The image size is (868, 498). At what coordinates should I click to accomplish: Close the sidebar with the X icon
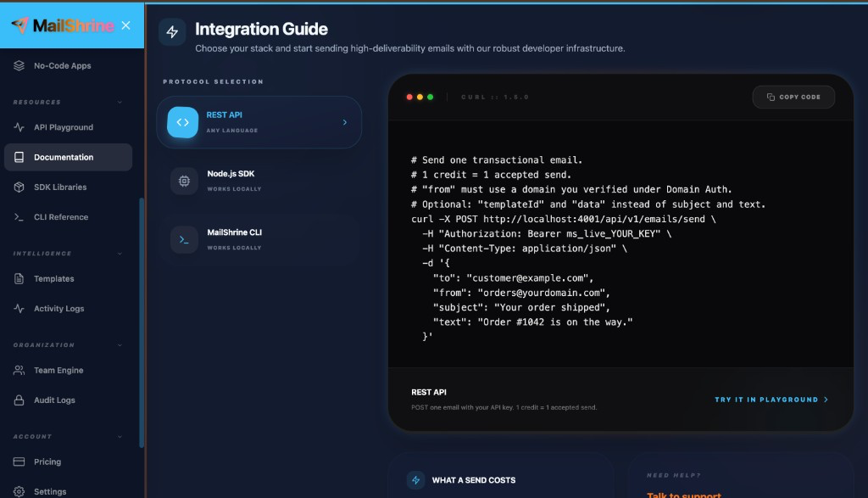tap(126, 25)
